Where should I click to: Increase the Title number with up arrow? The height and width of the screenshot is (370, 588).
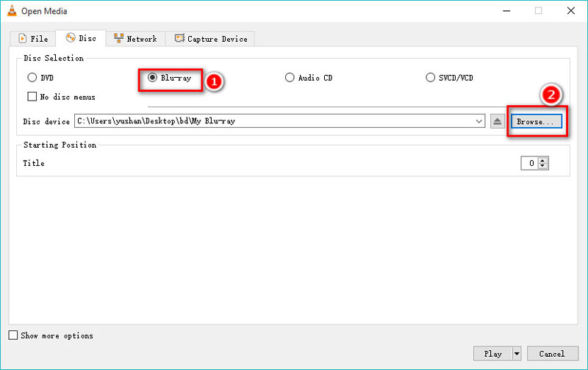point(543,161)
